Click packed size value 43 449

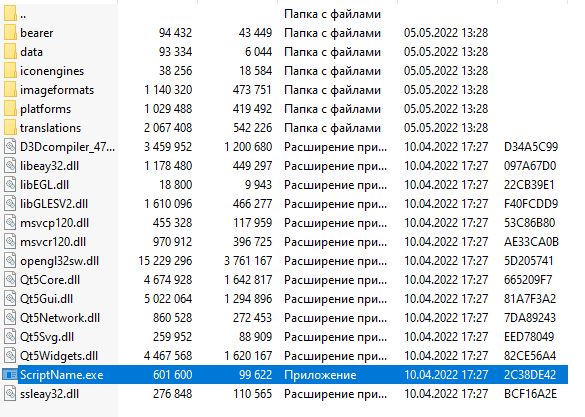(x=255, y=33)
